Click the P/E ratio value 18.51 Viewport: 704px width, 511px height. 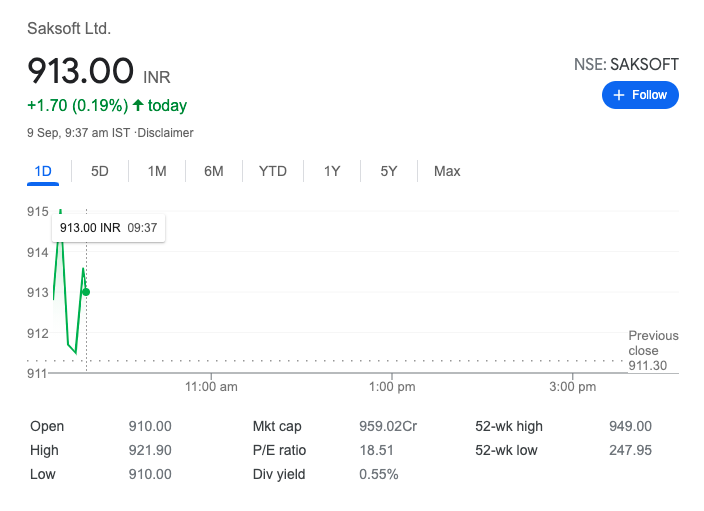click(376, 450)
